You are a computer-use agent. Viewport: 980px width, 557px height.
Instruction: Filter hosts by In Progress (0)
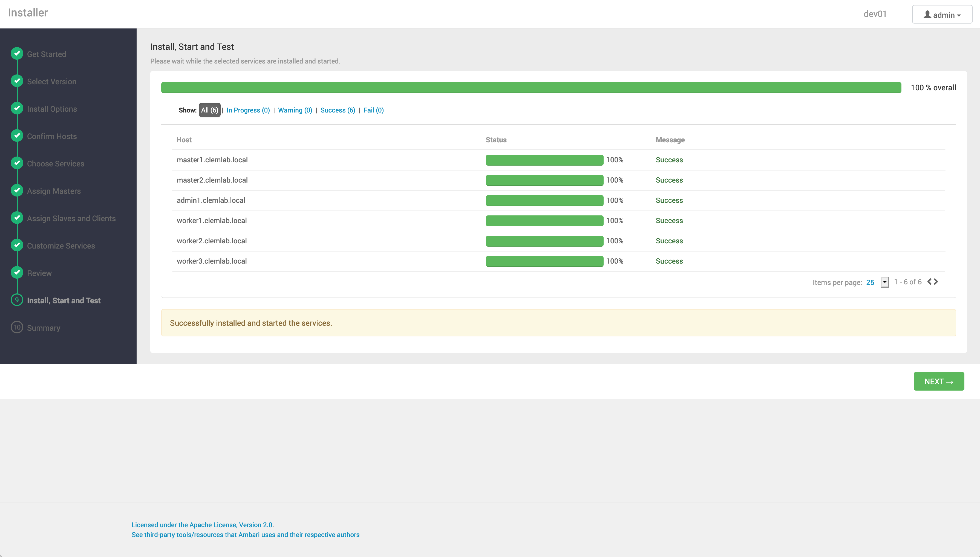click(x=248, y=110)
